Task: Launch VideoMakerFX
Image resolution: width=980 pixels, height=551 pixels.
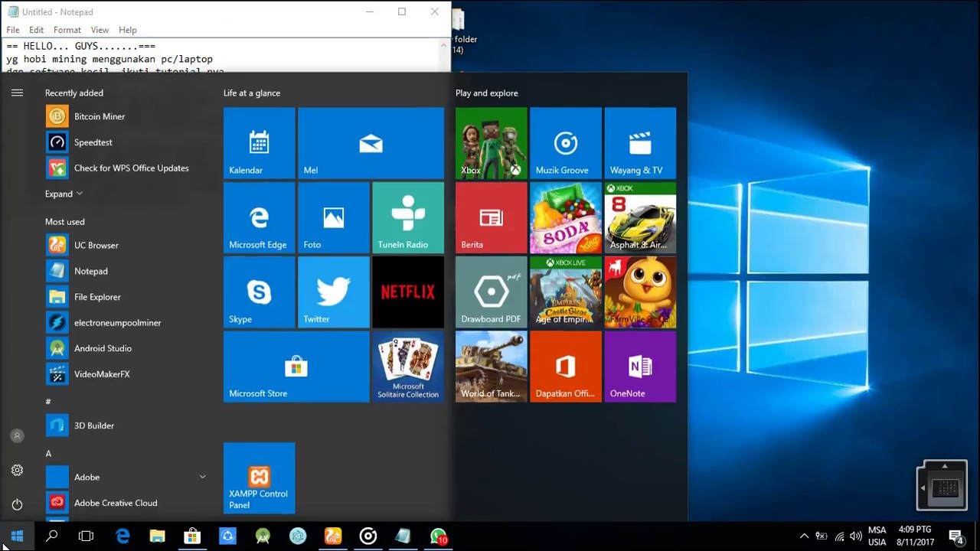Action: tap(126, 374)
